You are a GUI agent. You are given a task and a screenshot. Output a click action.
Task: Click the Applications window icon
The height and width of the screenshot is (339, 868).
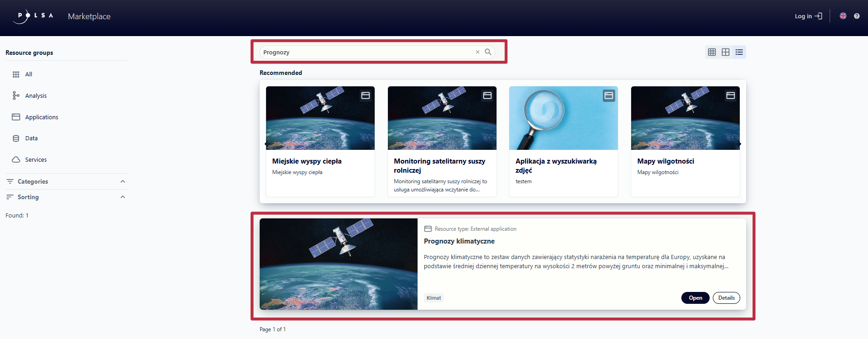16,117
